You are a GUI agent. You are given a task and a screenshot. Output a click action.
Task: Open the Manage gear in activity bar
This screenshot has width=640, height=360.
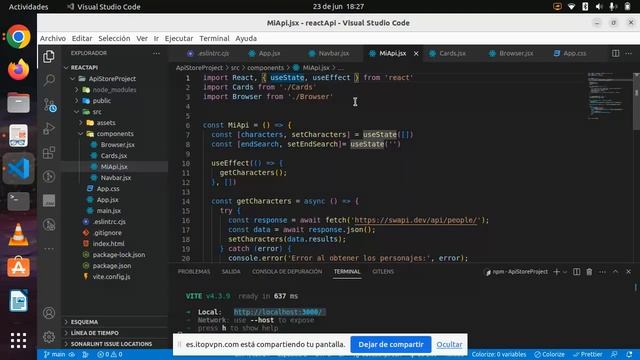(x=49, y=337)
